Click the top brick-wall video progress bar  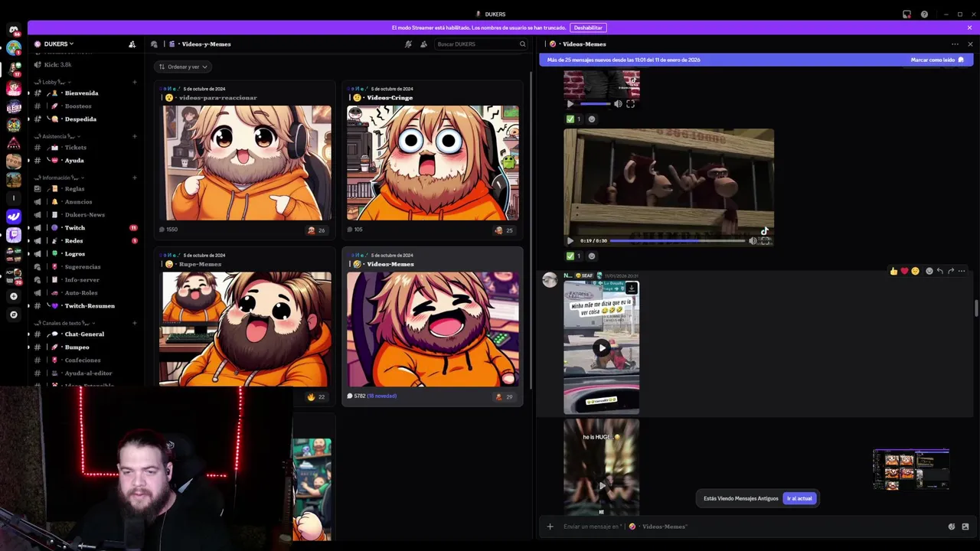point(595,103)
